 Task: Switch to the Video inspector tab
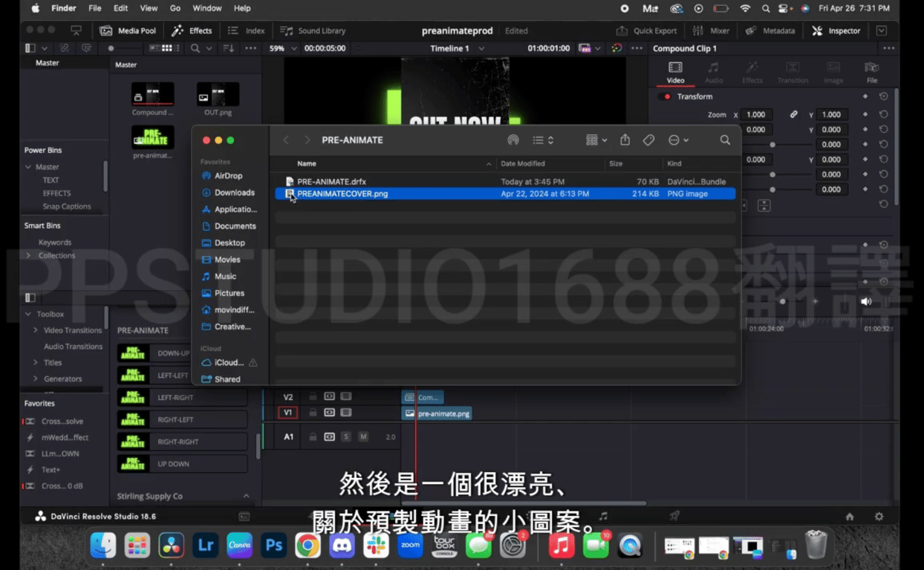[675, 72]
